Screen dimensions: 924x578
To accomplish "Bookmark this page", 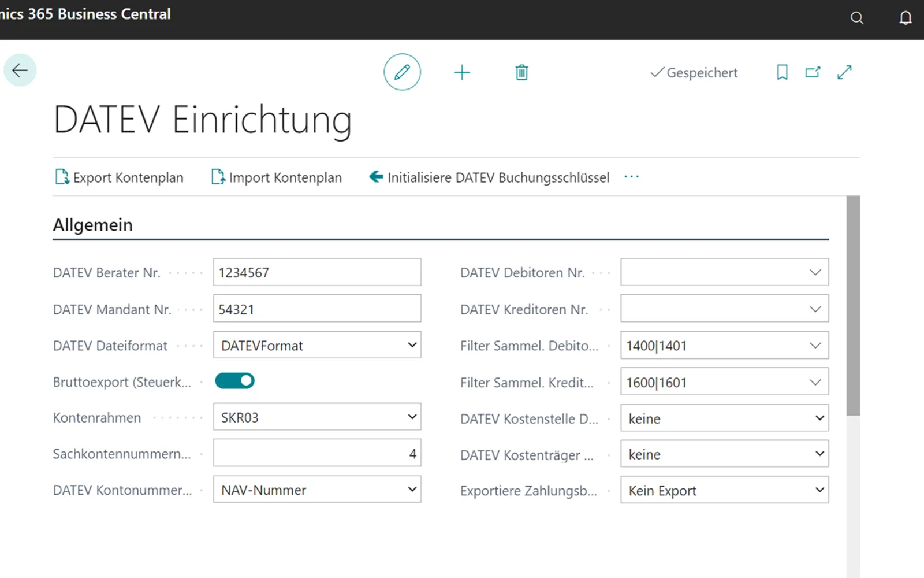I will click(x=782, y=72).
